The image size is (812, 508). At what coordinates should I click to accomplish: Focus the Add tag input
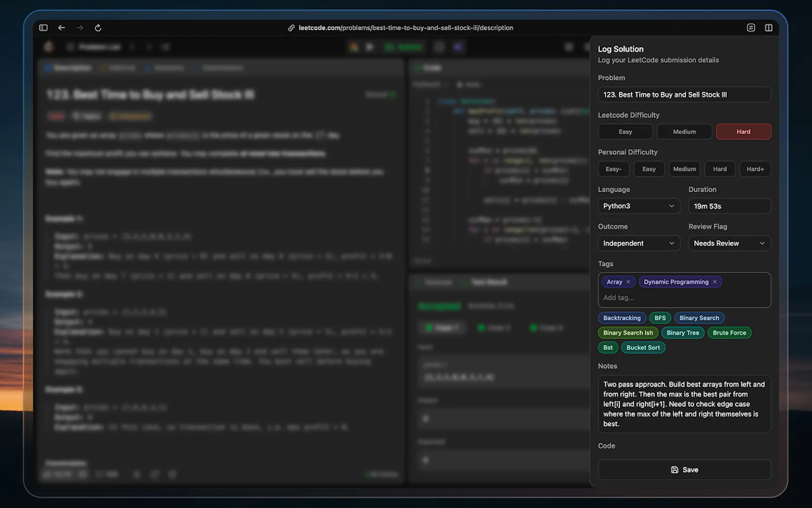[x=684, y=298]
